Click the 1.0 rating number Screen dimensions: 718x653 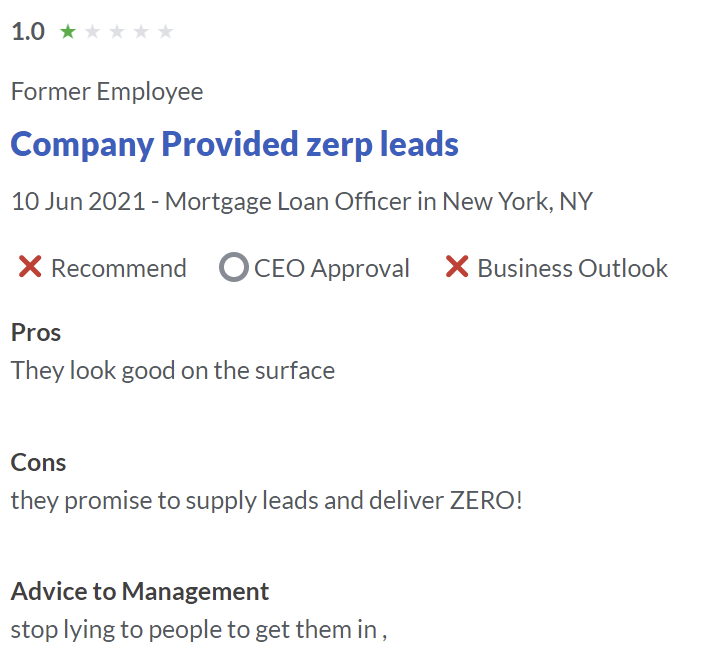point(28,32)
